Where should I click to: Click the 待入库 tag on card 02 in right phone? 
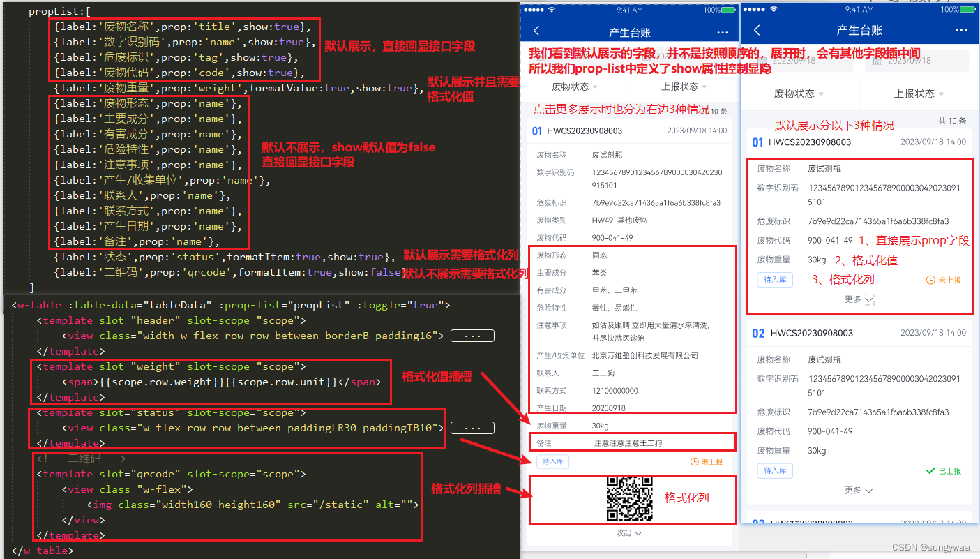click(775, 470)
